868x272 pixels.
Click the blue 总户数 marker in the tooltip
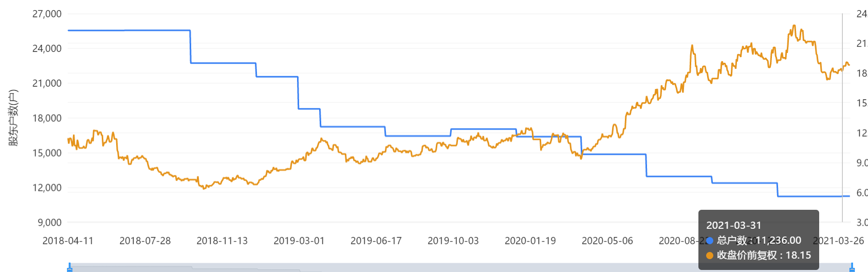coord(710,240)
